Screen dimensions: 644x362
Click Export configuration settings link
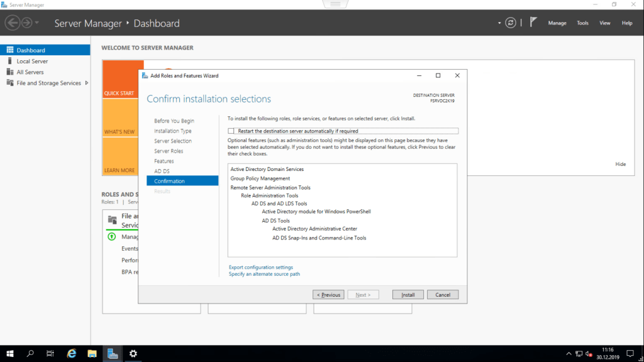pos(260,267)
